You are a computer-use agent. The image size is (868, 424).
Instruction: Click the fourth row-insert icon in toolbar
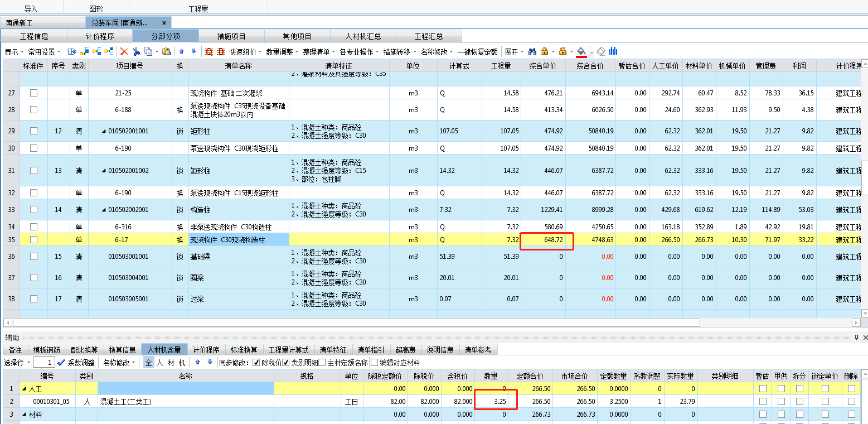[109, 51]
